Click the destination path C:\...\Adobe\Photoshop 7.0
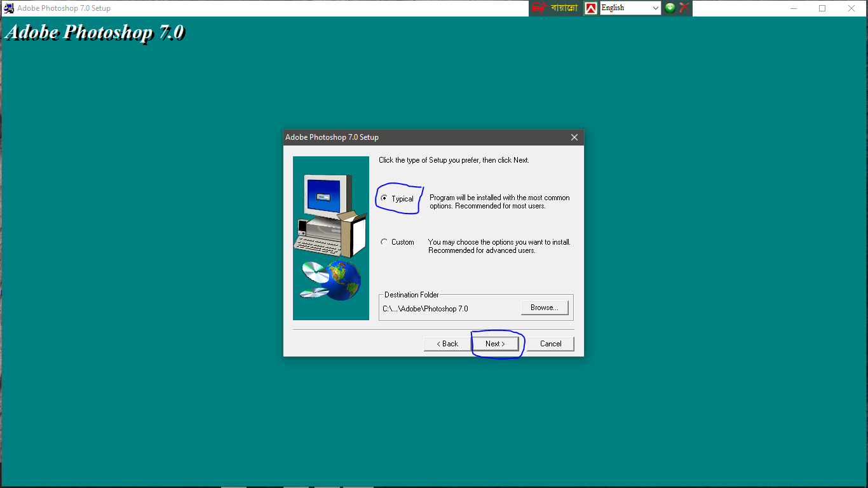 [x=425, y=309]
